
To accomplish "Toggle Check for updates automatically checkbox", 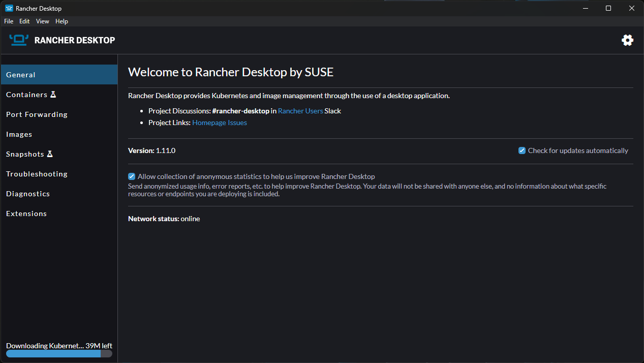I will (x=522, y=150).
